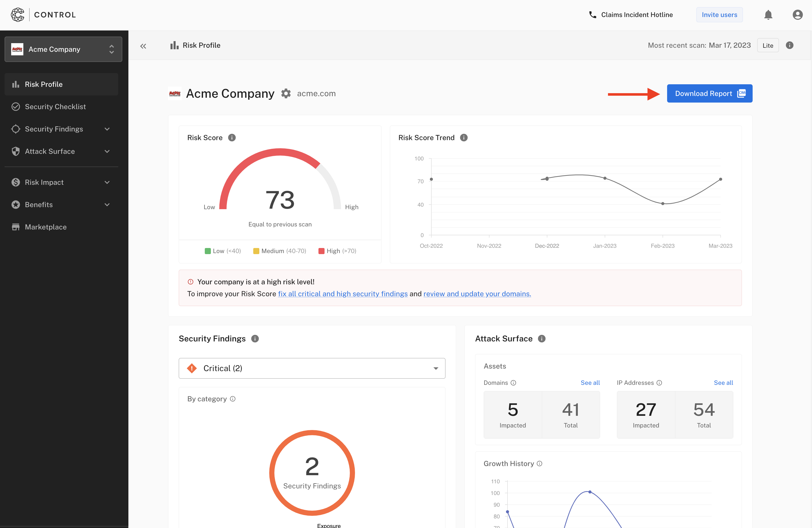Click the red High legend swatch
This screenshot has width=812, height=528.
(321, 251)
